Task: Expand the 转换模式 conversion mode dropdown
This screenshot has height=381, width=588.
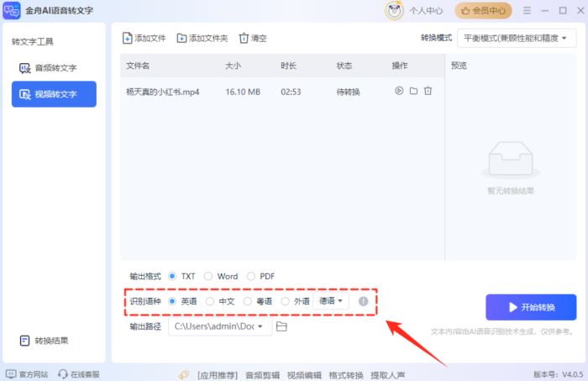Action: (x=517, y=39)
